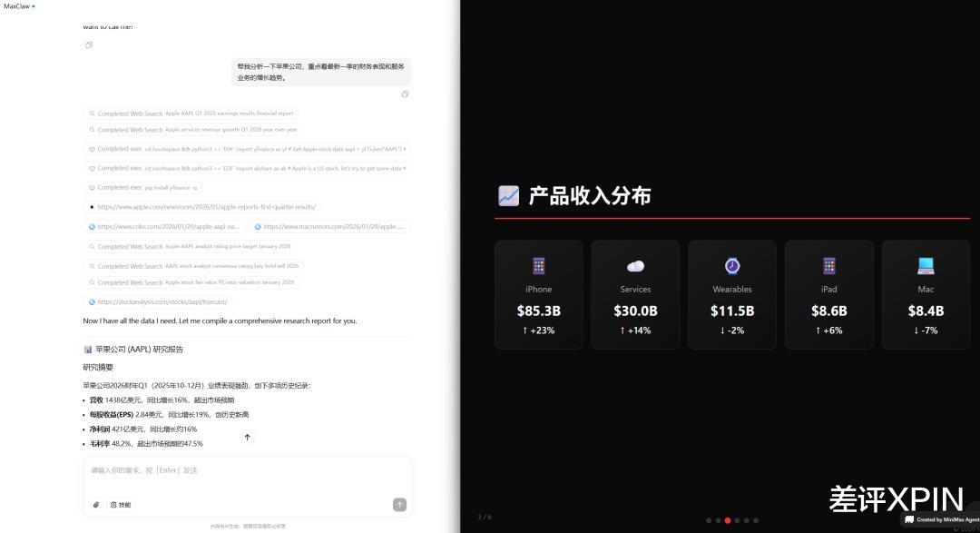The height and width of the screenshot is (533, 980).
Task: Click the globe icon beside macrumors.com link
Action: 258,226
